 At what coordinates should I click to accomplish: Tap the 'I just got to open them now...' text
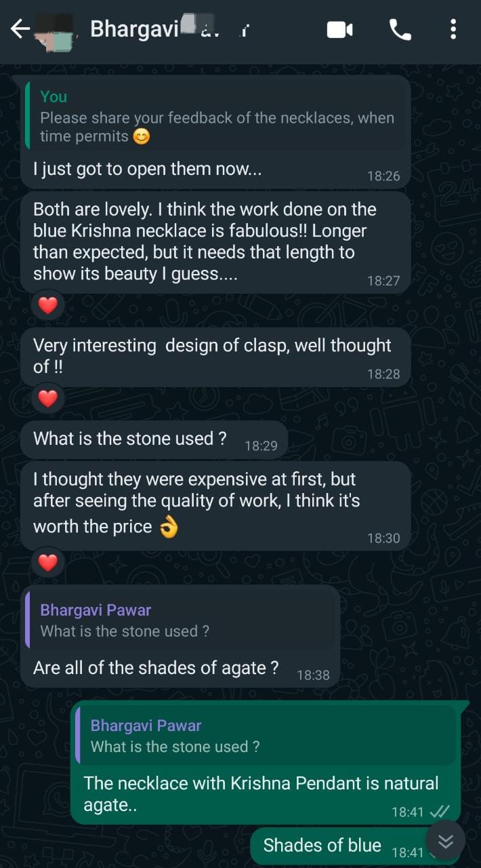pyautogui.click(x=148, y=169)
